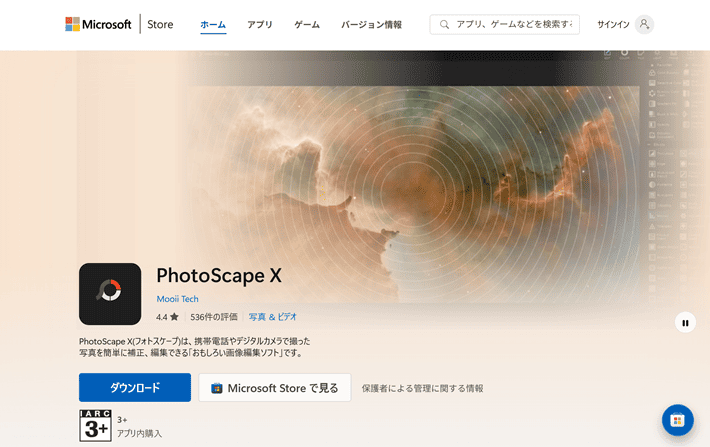Click the search input field
Image resolution: width=710 pixels, height=447 pixels.
click(x=504, y=24)
